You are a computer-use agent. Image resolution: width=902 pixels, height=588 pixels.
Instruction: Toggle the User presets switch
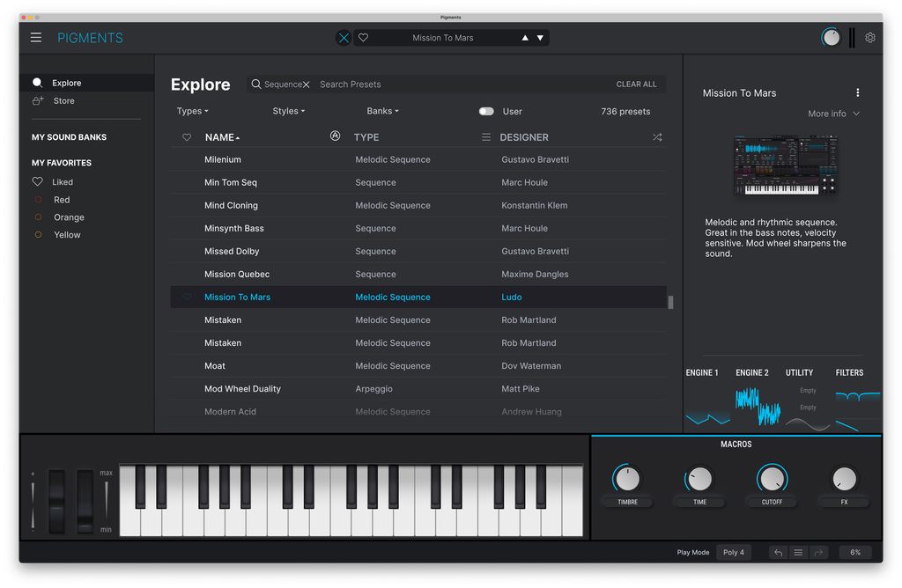[486, 112]
